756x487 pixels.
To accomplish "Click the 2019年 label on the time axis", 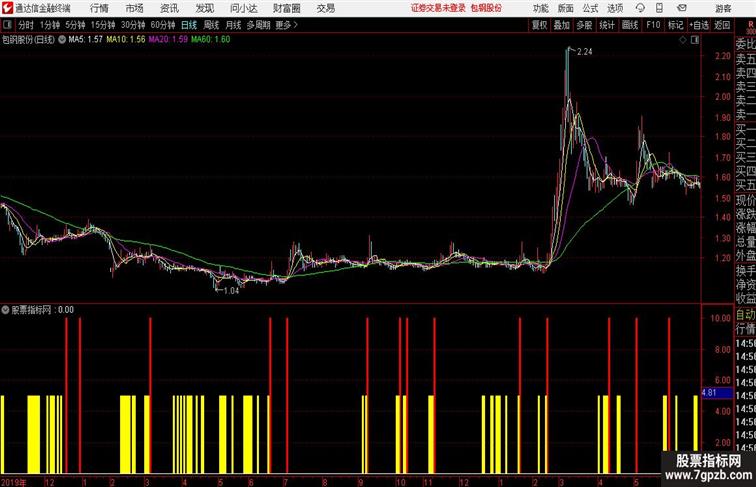I will pyautogui.click(x=14, y=482).
